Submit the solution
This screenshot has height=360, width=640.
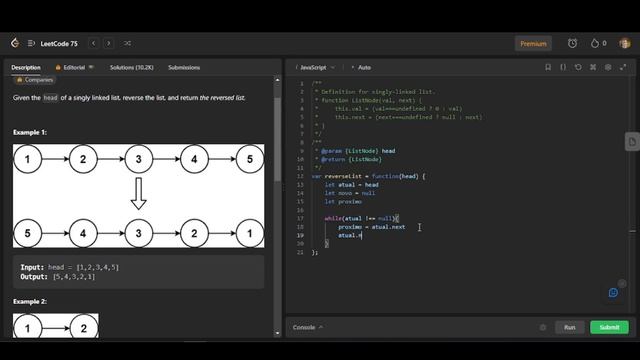609,327
